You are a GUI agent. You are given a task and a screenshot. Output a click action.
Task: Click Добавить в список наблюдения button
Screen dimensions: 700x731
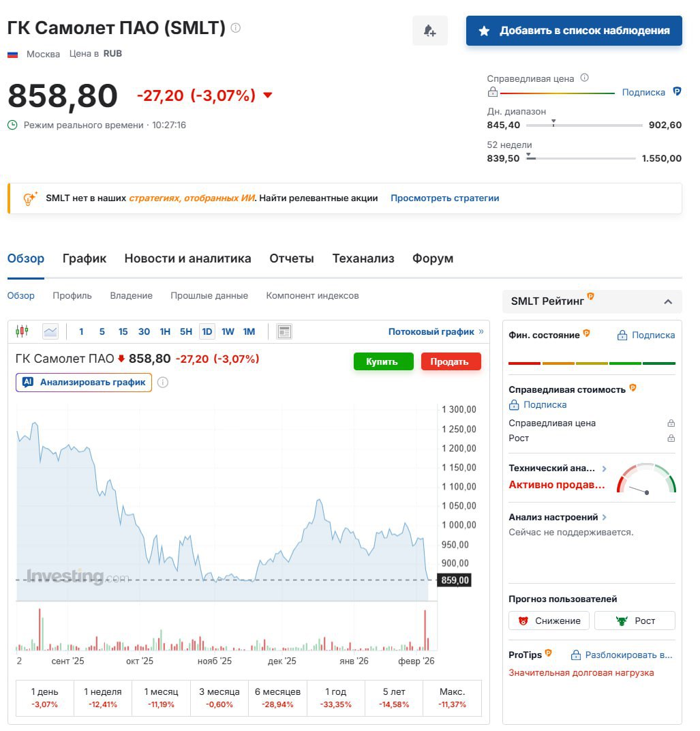[x=574, y=31]
